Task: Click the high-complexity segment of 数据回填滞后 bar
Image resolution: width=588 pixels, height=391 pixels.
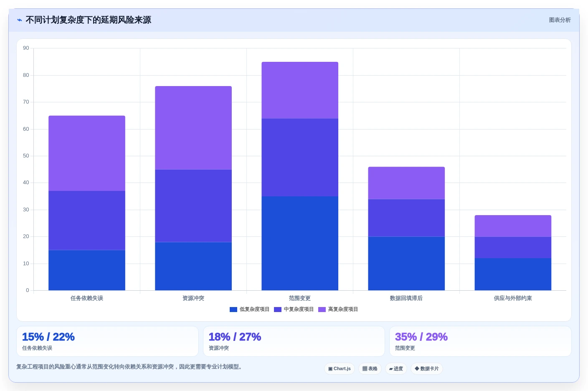Action: (406, 183)
